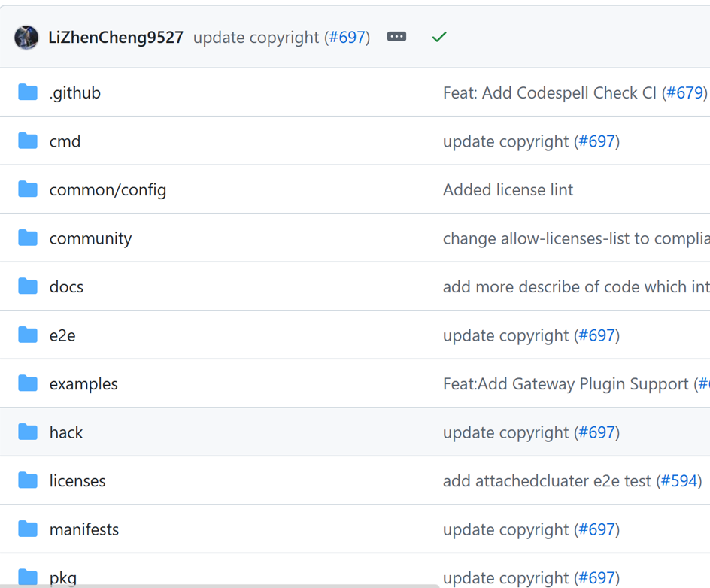Open the pkg directory

[63, 578]
